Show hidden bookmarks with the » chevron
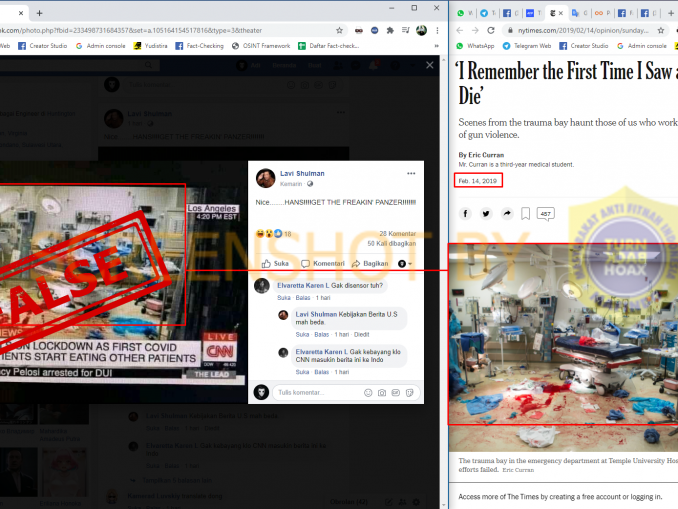This screenshot has width=678, height=509. coord(437,46)
